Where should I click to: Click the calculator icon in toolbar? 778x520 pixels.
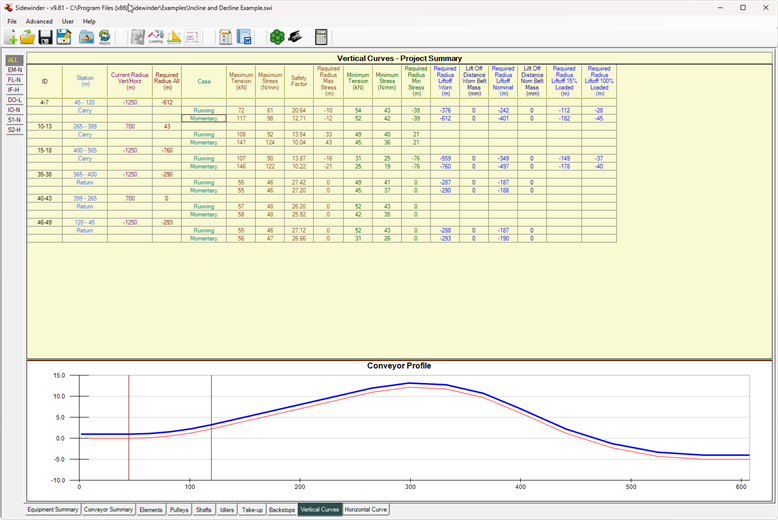[x=321, y=37]
